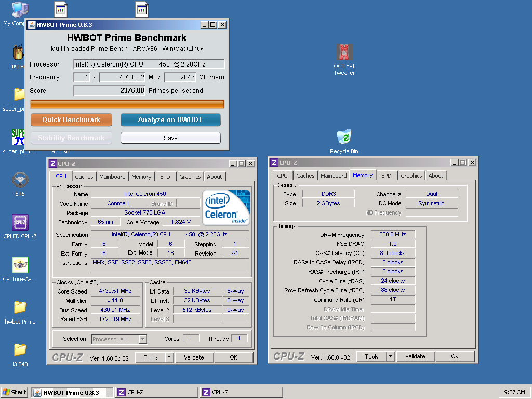Switch to the first CPU-Z taskbar item
This screenshot has height=399, width=532.
[157, 393]
